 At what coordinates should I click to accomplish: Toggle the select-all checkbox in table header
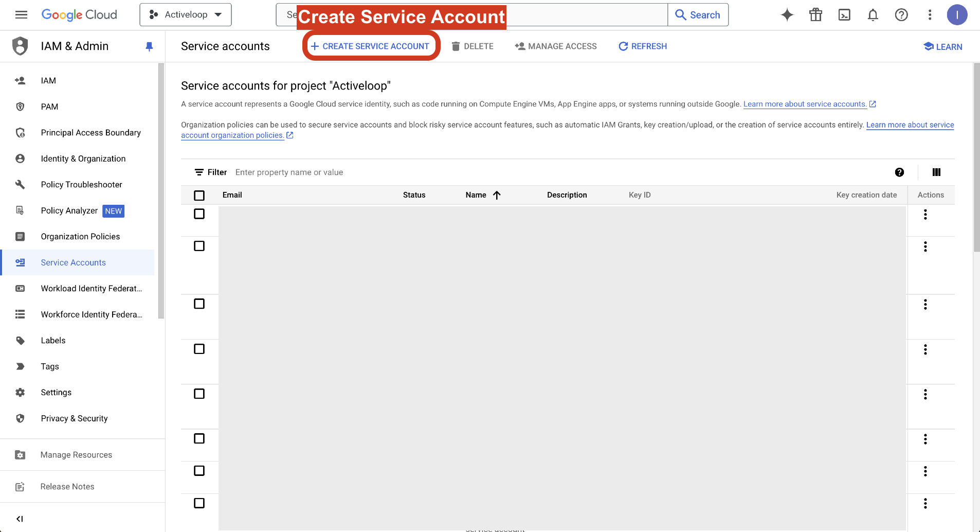pos(199,196)
